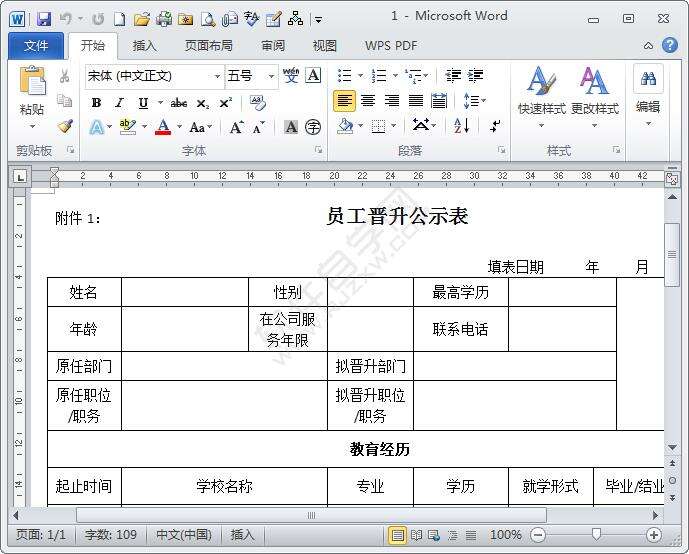Create a new blank document icon
The image size is (689, 554).
click(x=120, y=19)
